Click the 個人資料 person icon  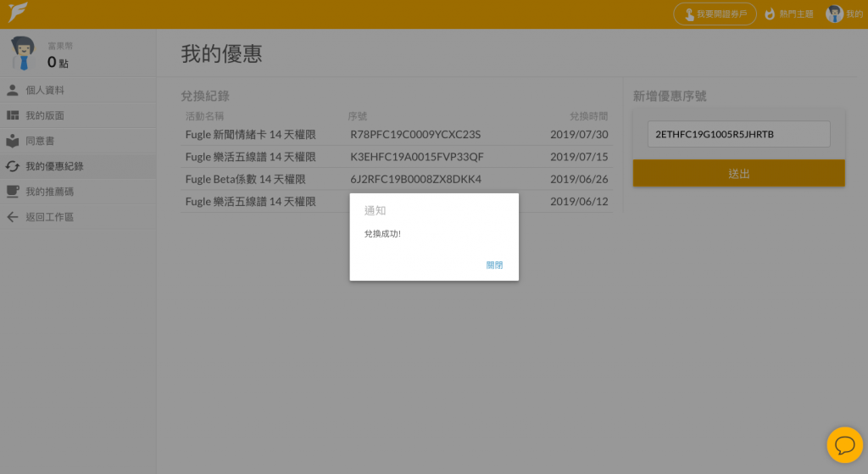coord(12,90)
